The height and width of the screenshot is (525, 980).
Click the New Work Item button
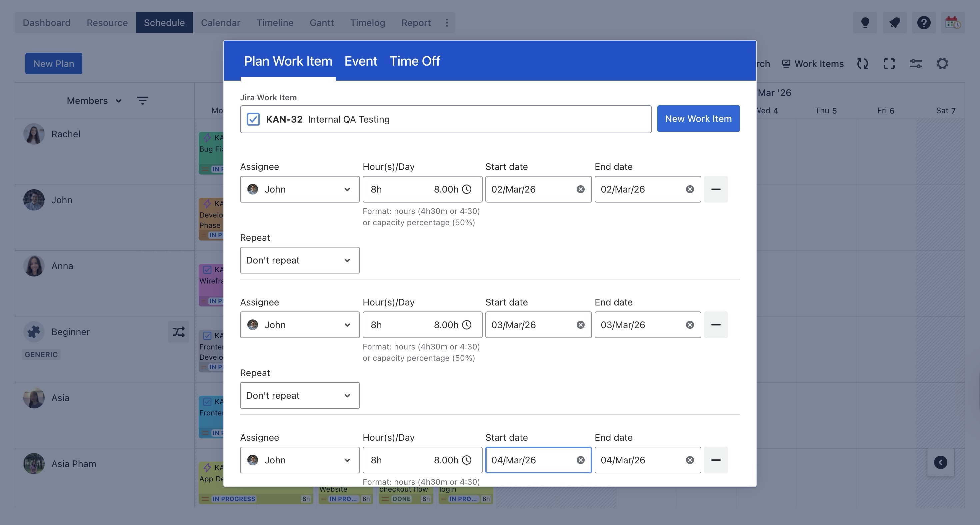(x=698, y=119)
